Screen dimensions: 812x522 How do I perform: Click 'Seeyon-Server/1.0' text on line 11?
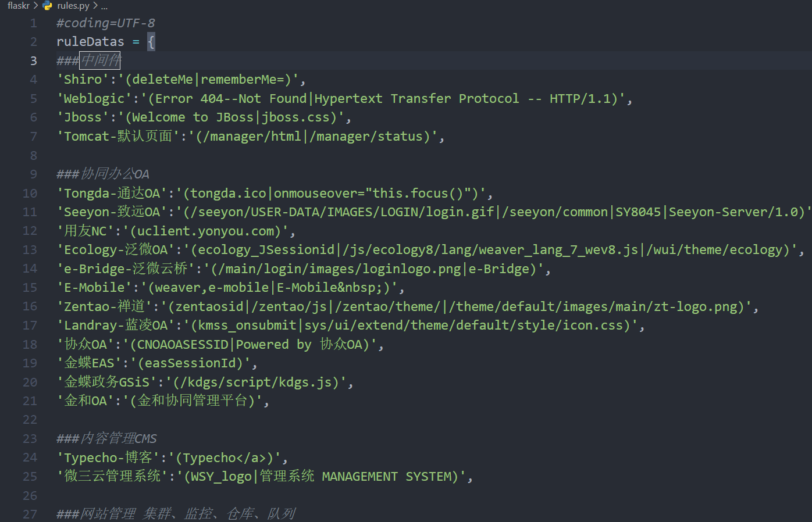click(x=733, y=212)
